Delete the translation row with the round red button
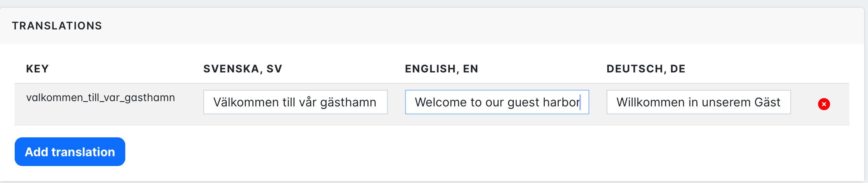Viewport: 868px width, 183px height. (824, 104)
